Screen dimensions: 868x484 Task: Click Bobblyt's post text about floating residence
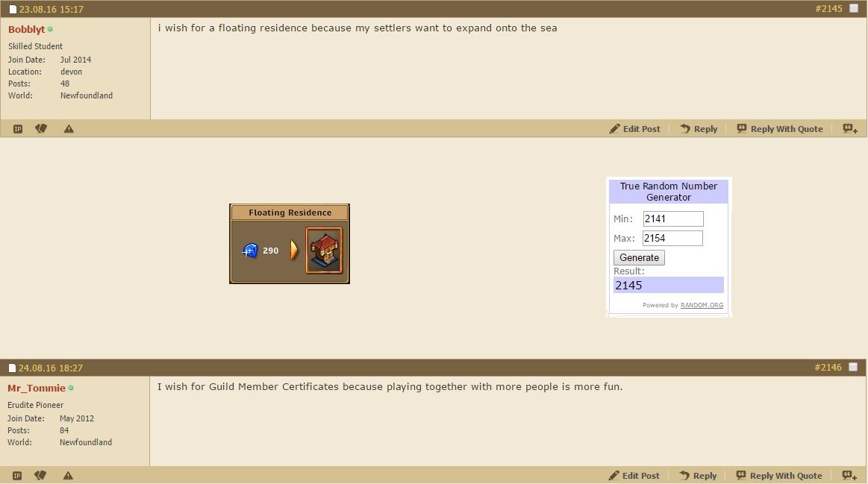point(357,28)
